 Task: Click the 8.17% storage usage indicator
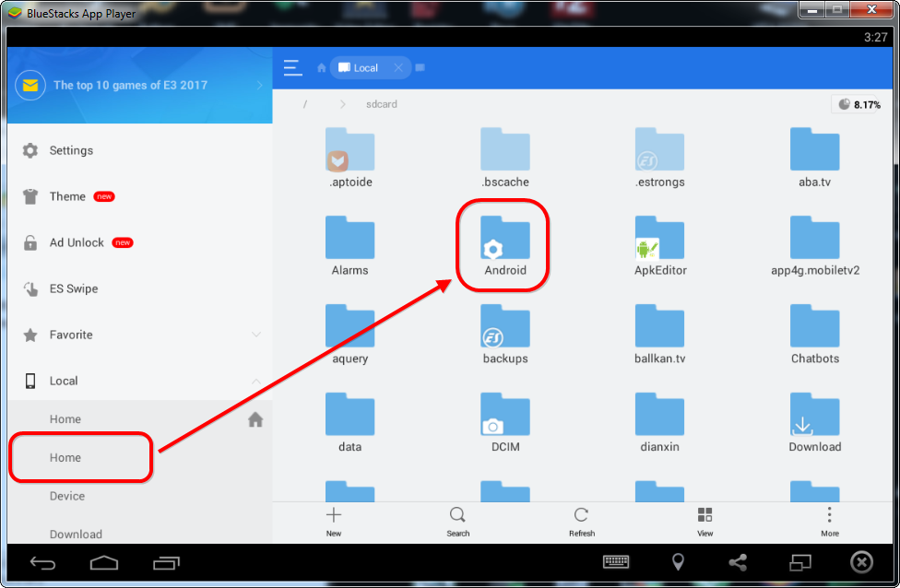pyautogui.click(x=859, y=104)
